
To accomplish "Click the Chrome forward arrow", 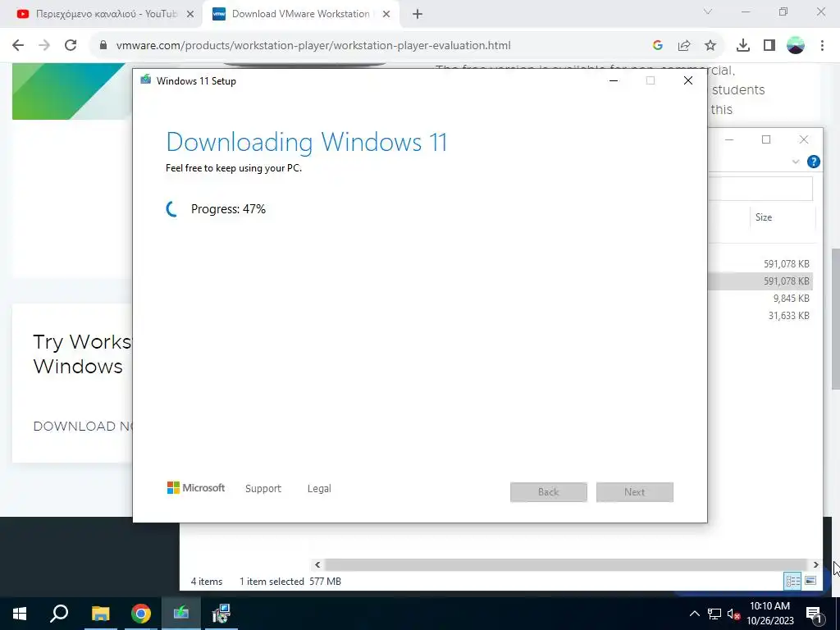I will point(44,46).
